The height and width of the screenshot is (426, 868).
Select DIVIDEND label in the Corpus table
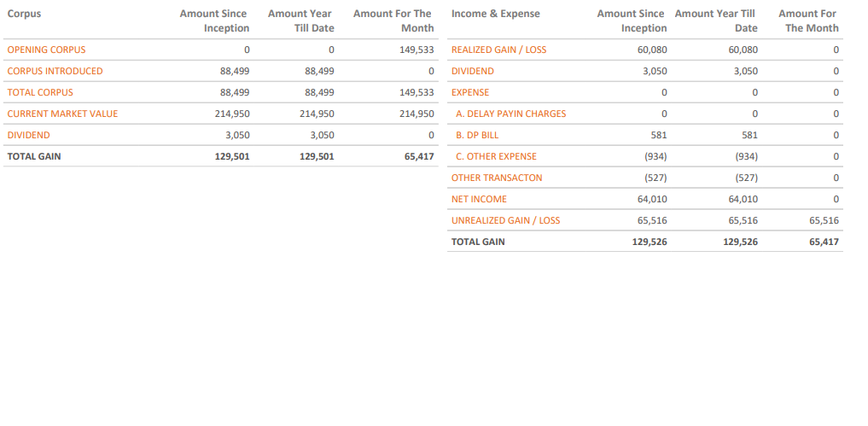click(x=28, y=135)
